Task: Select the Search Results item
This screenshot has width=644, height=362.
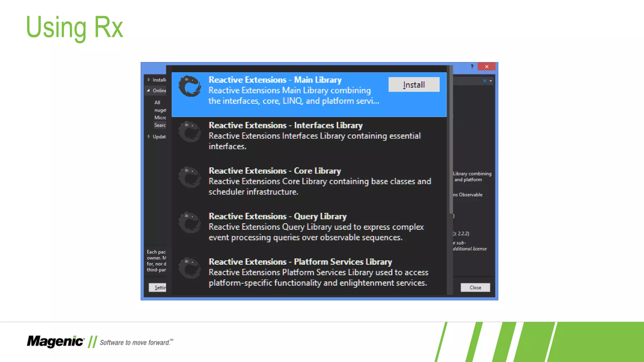Action: point(160,125)
